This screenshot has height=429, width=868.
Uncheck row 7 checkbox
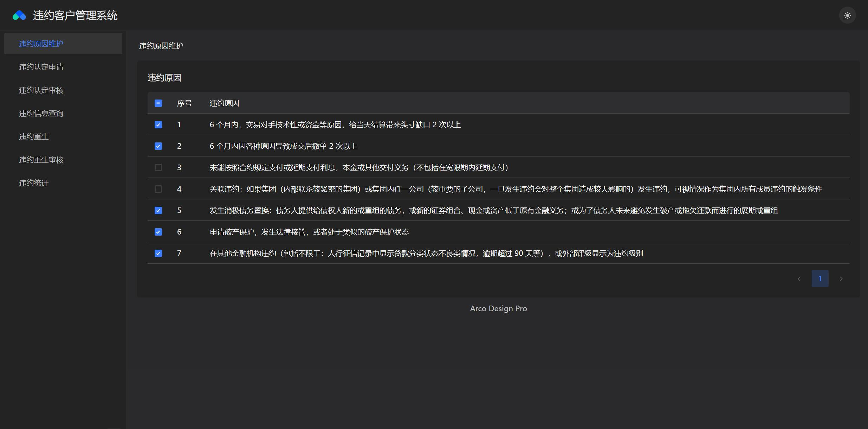158,254
